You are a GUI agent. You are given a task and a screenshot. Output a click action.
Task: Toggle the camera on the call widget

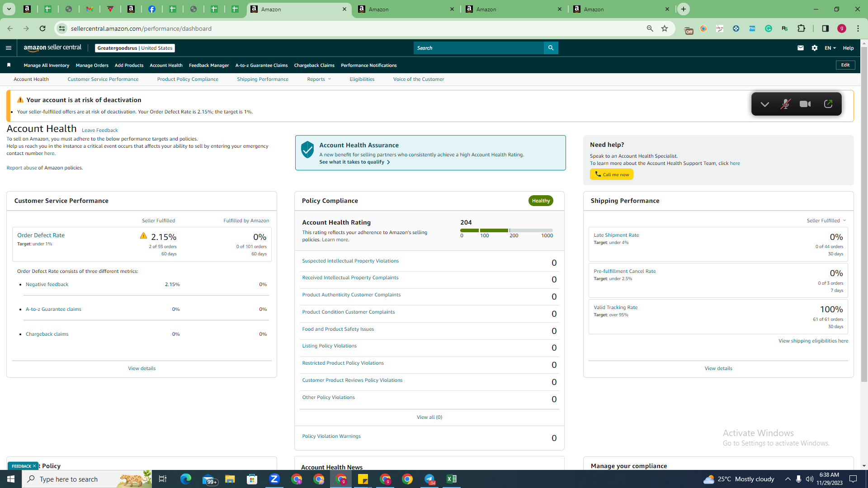point(805,104)
